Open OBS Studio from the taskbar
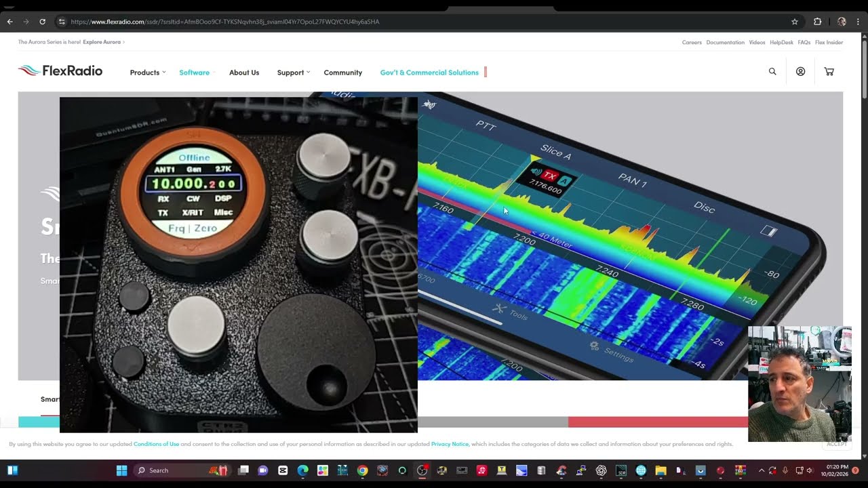This screenshot has width=868, height=488. 422,470
